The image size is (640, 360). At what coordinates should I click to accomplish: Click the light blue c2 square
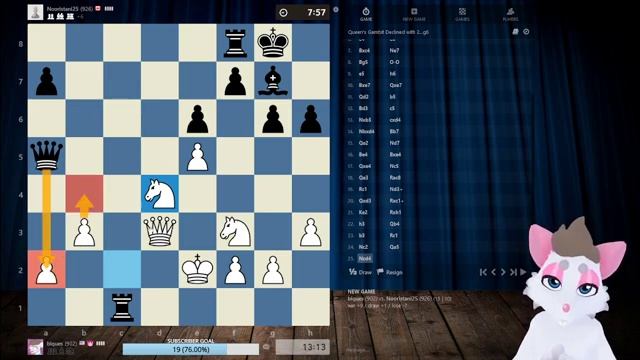122,269
